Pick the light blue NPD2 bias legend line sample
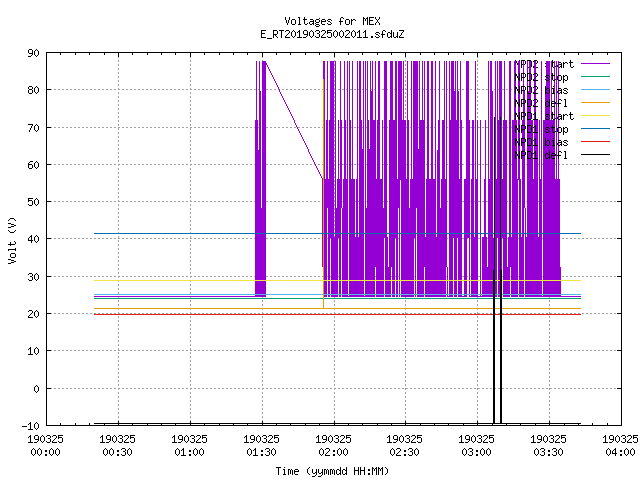Screen dimensions: 640x480 point(595,89)
